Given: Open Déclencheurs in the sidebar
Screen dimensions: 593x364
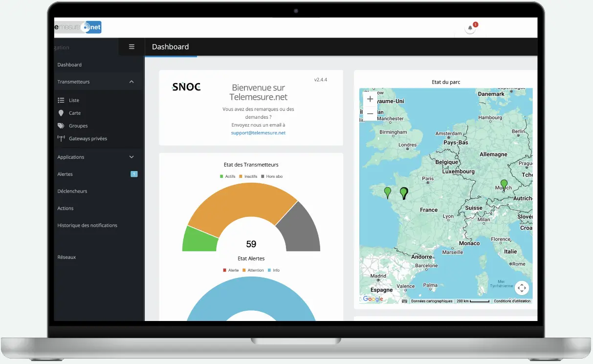Looking at the screenshot, I should [x=72, y=191].
